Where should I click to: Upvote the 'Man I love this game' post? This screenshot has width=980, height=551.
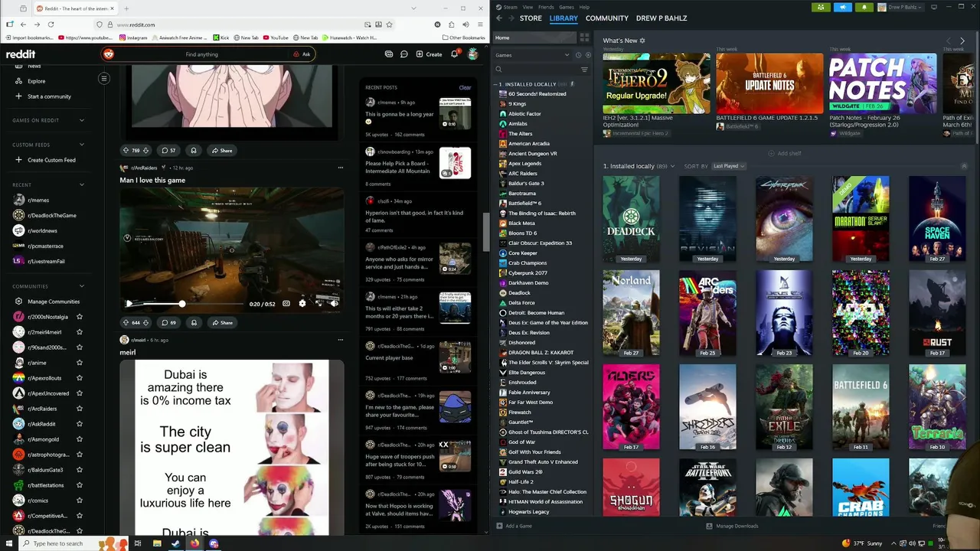click(x=126, y=323)
